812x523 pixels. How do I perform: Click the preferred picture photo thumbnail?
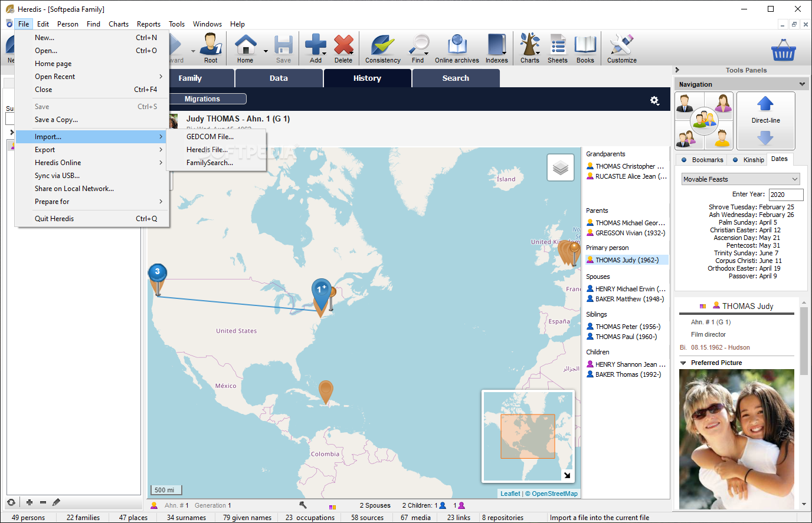click(x=736, y=439)
